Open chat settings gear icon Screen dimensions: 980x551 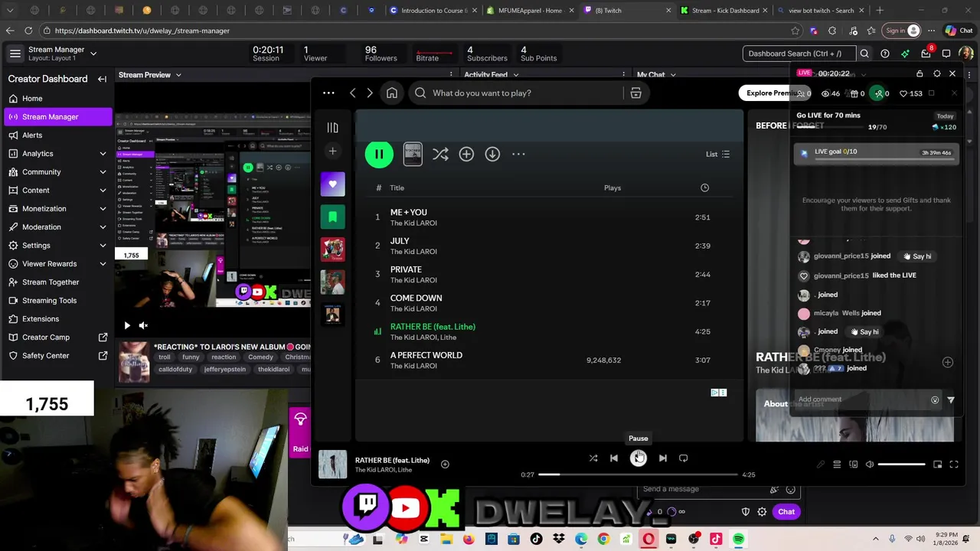click(x=762, y=512)
